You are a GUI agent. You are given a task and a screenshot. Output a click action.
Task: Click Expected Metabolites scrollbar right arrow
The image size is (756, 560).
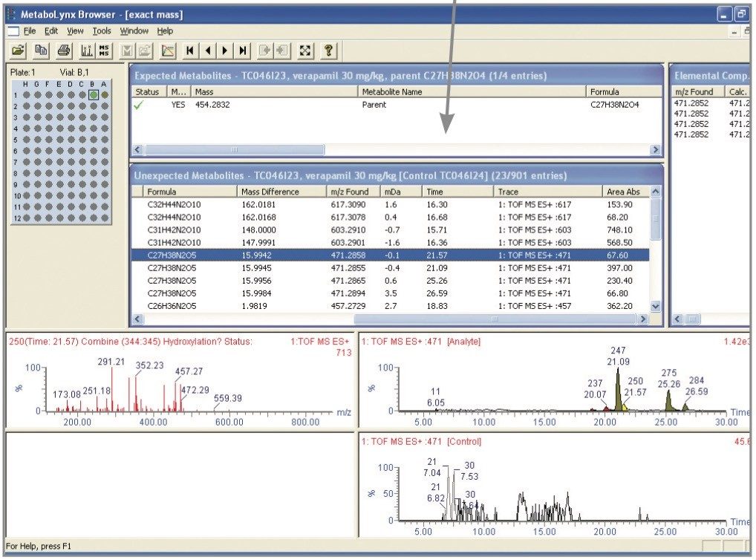point(655,149)
